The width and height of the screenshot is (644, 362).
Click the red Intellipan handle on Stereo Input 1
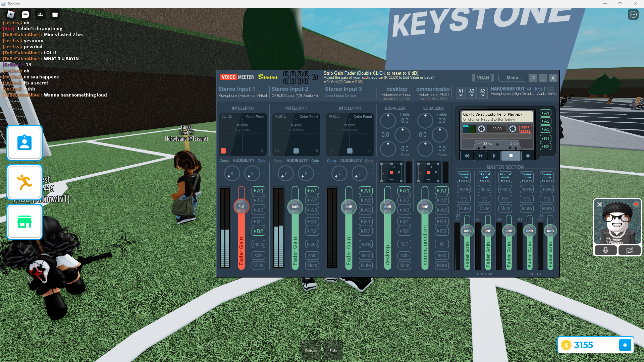pyautogui.click(x=223, y=151)
